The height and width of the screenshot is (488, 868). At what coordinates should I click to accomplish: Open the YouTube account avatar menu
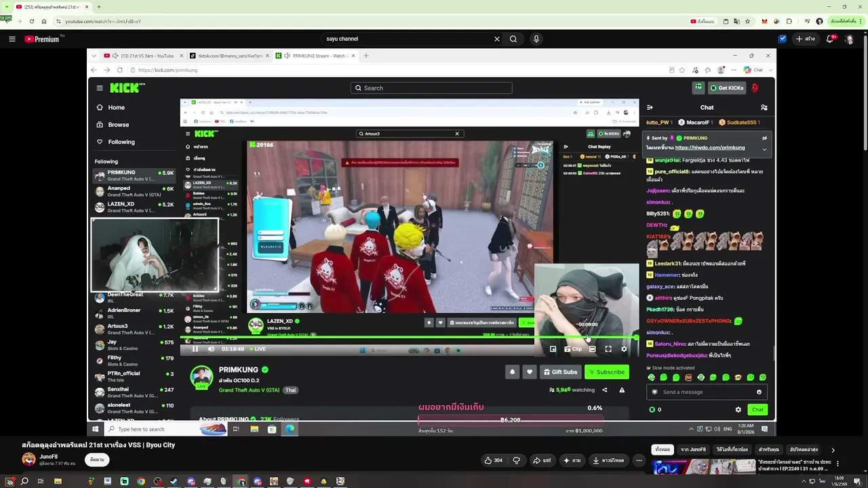[849, 39]
